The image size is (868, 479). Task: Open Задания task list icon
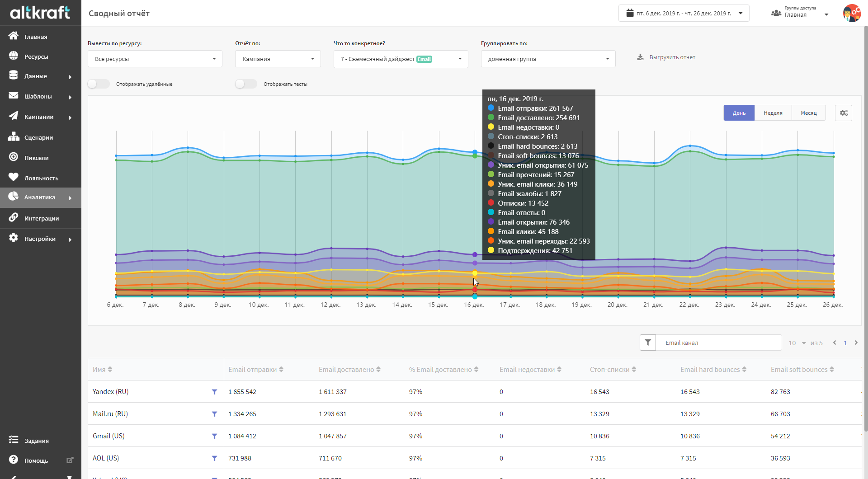[14, 440]
